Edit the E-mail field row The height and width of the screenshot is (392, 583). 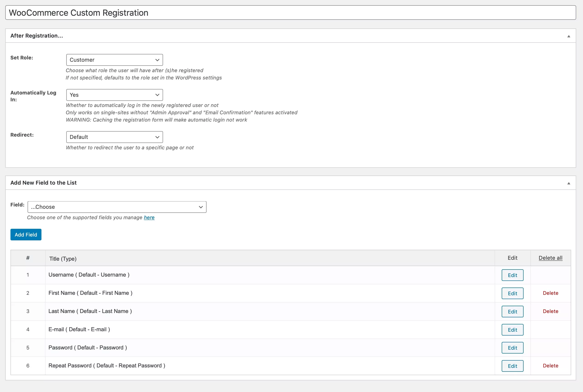(512, 330)
